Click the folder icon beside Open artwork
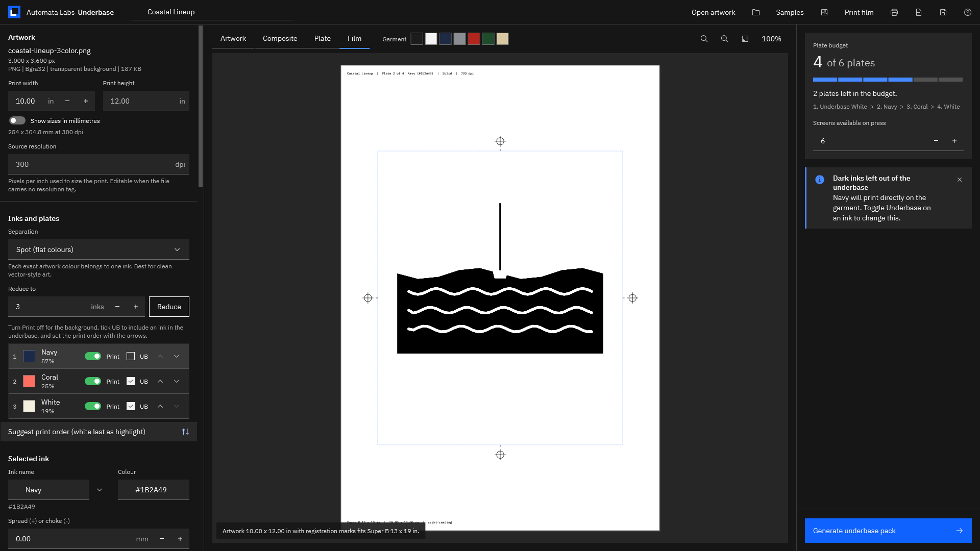The width and height of the screenshot is (980, 551). 756,12
